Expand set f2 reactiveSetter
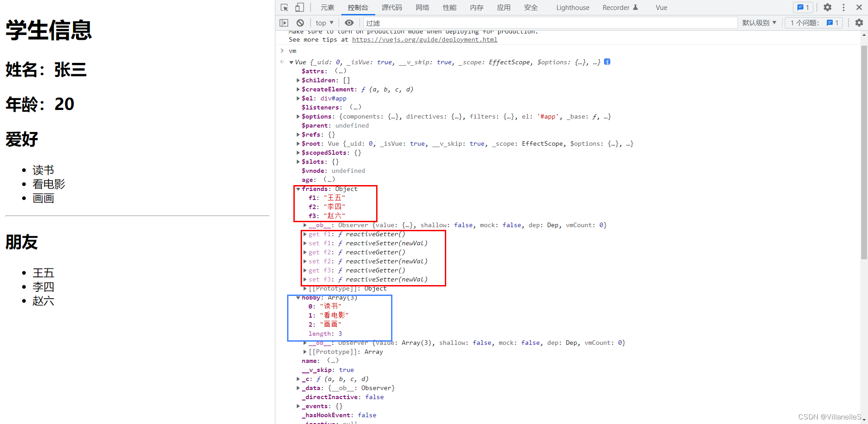Screen dimensions: 868x424 click(x=305, y=262)
